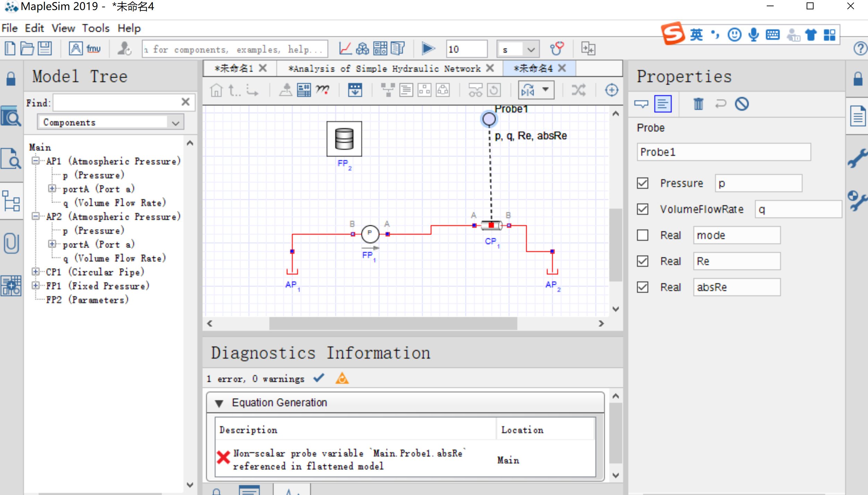Viewport: 868px width, 495px height.
Task: Open the File menu
Action: (9, 28)
